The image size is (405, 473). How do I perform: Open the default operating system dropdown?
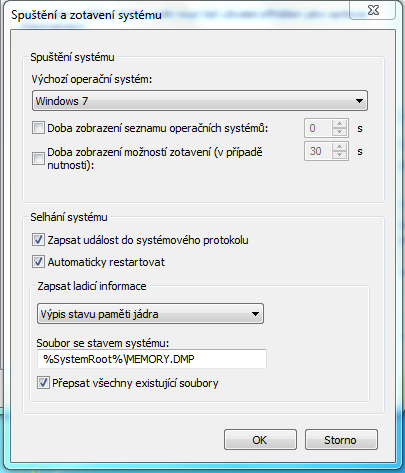[x=200, y=101]
